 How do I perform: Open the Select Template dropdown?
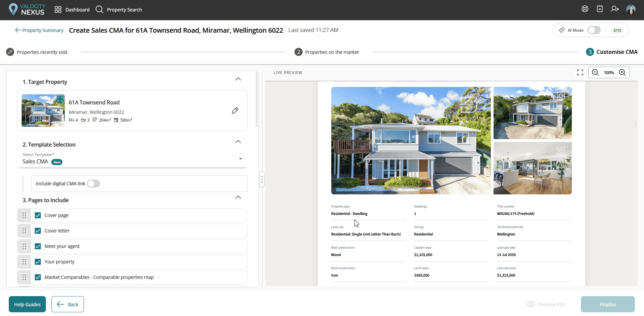point(132,159)
